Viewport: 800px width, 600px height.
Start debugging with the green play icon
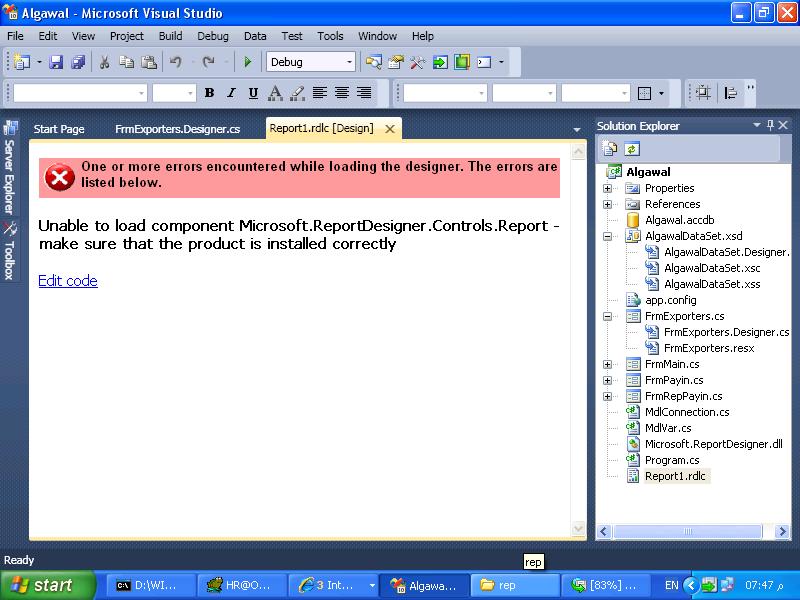(x=247, y=62)
